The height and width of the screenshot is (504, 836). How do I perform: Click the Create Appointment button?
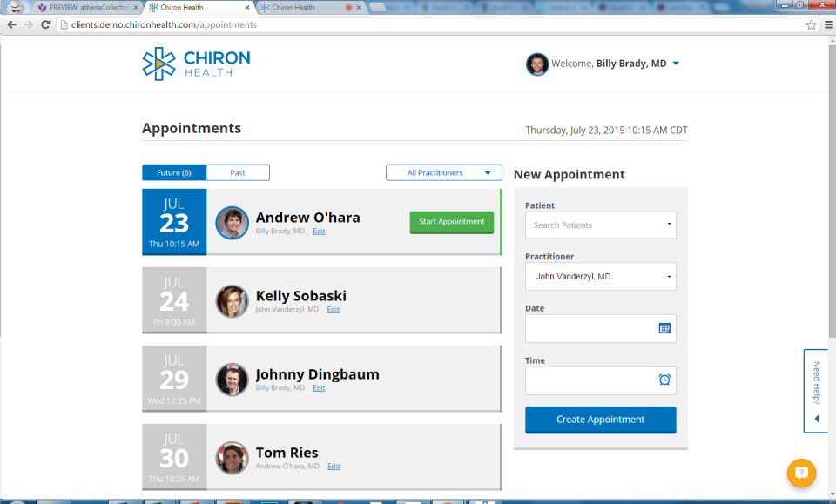(600, 420)
